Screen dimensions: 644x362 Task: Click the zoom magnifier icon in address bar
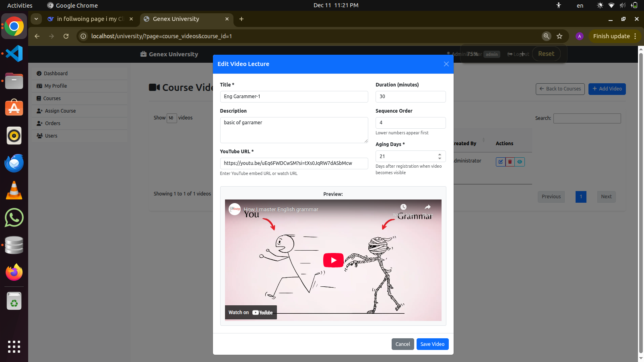click(546, 36)
